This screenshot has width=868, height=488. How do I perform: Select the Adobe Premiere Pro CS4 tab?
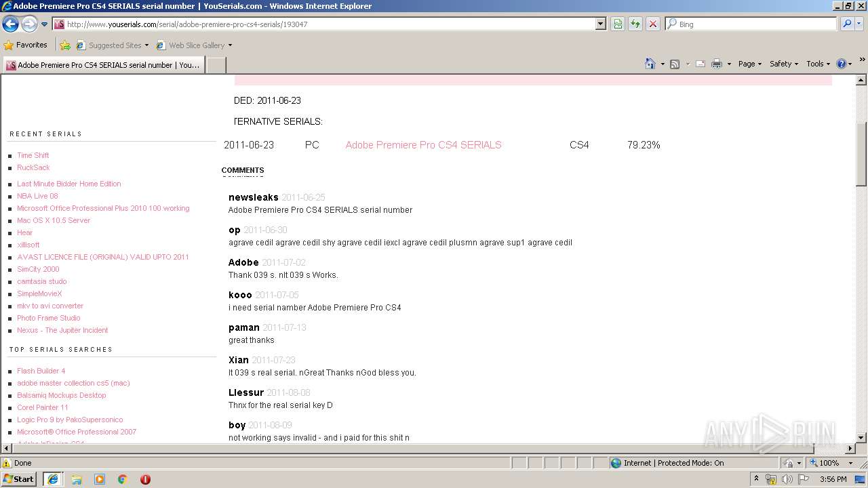[x=103, y=65]
